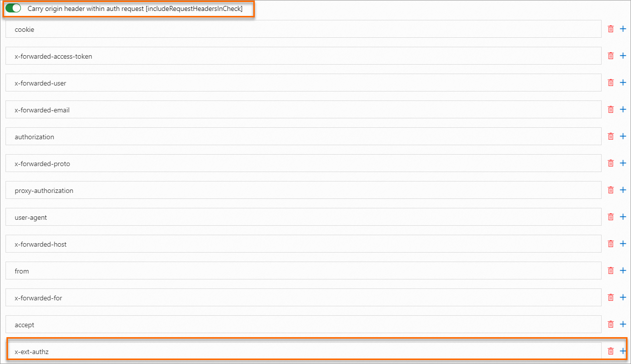This screenshot has width=631, height=364.
Task: Add a row after x-ext-authz
Action: [623, 351]
